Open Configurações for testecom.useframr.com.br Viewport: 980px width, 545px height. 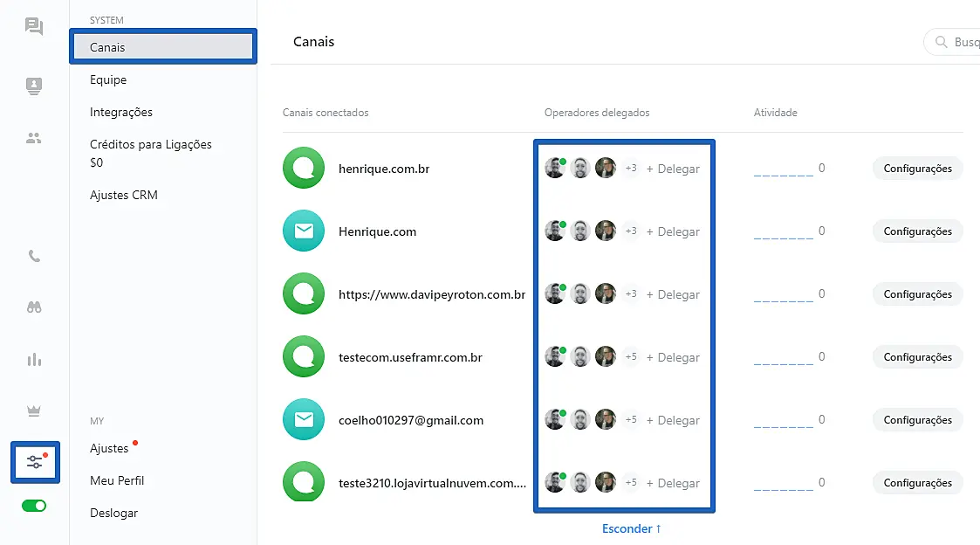pyautogui.click(x=917, y=357)
